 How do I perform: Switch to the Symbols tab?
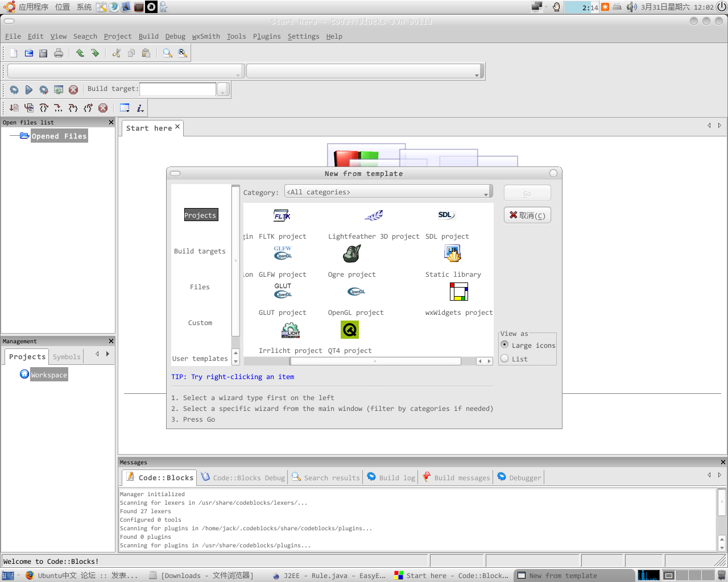[x=67, y=357]
